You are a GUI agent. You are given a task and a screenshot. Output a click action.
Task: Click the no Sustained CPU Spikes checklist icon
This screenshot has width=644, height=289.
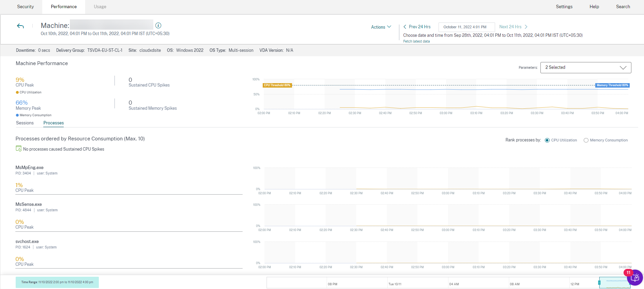click(19, 149)
